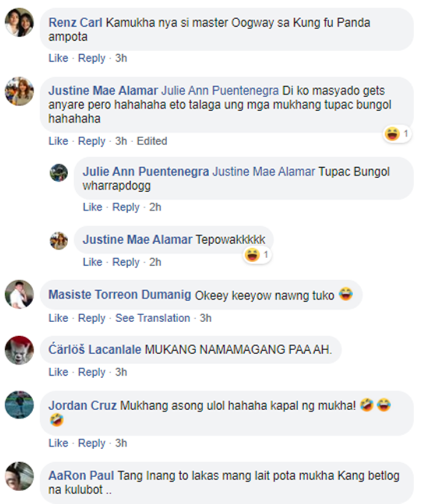This screenshot has height=504, width=437.
Task: Open Justine Mae Alamar's small reply avatar
Action: click(x=59, y=241)
